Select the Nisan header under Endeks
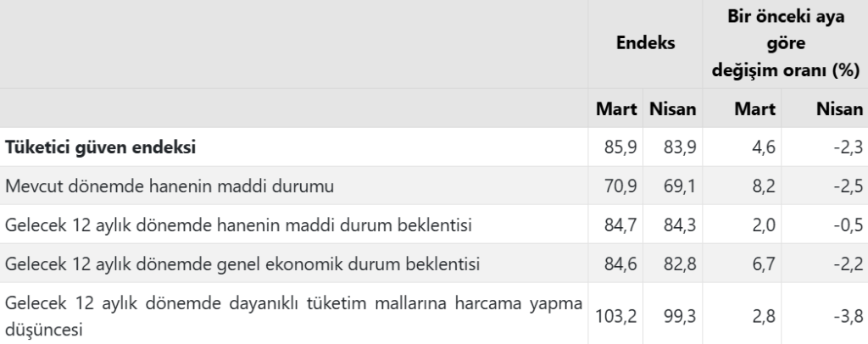Screen dimensions: 868x344 tap(673, 109)
